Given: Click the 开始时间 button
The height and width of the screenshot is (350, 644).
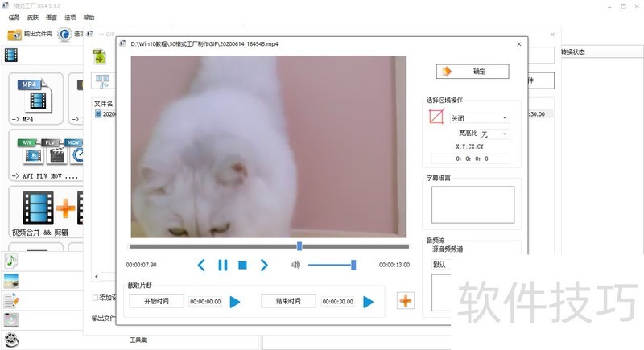Looking at the screenshot, I should coord(156,301).
